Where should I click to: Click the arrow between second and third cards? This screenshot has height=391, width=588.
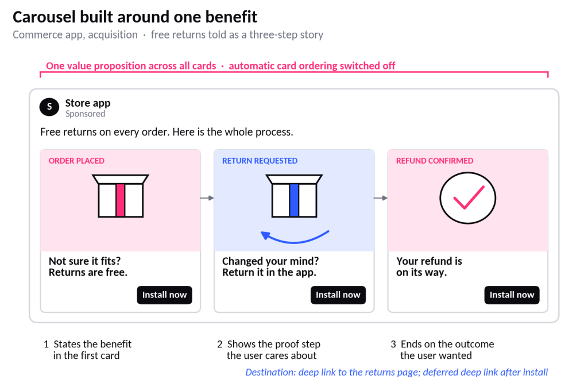pyautogui.click(x=381, y=198)
